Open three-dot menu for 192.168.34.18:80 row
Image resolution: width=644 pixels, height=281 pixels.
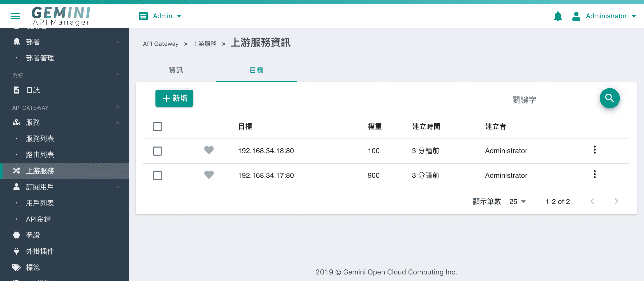tap(595, 150)
